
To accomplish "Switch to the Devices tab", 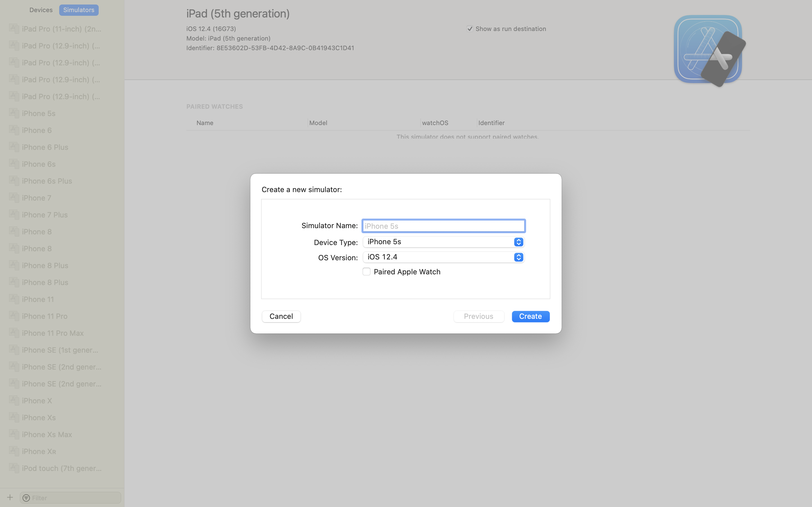I will click(x=41, y=10).
